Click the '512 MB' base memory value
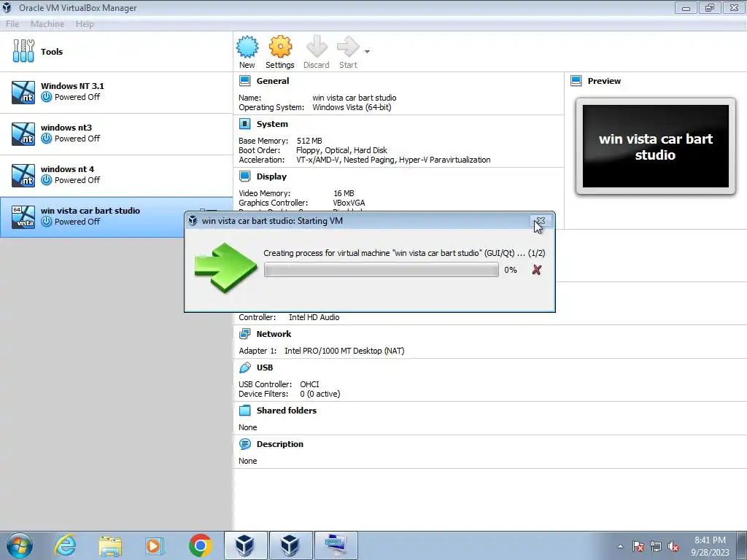Image resolution: width=747 pixels, height=560 pixels. [309, 141]
